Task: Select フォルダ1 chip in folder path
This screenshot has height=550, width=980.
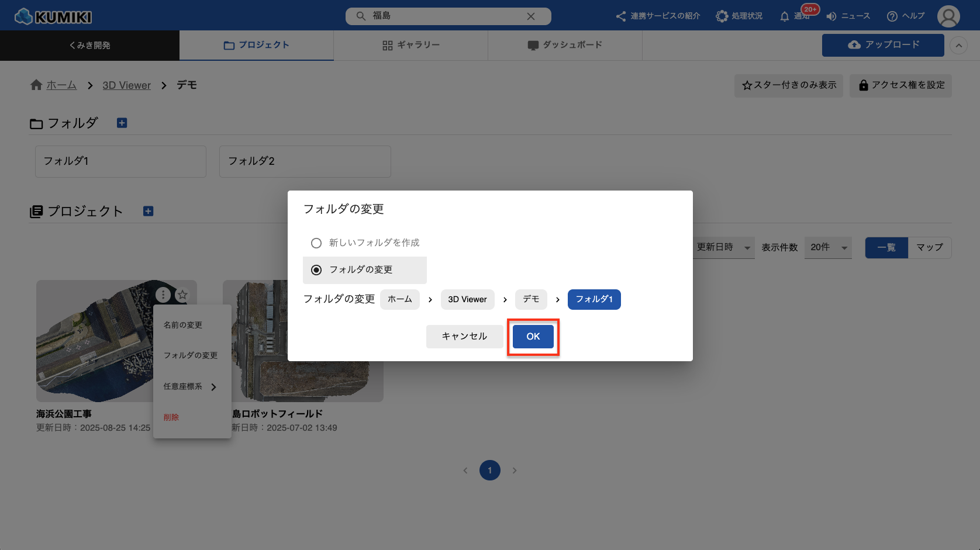Action: [593, 299]
